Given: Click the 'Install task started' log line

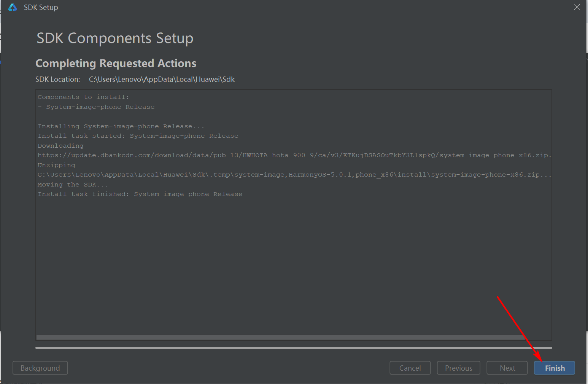Looking at the screenshot, I should (x=138, y=136).
